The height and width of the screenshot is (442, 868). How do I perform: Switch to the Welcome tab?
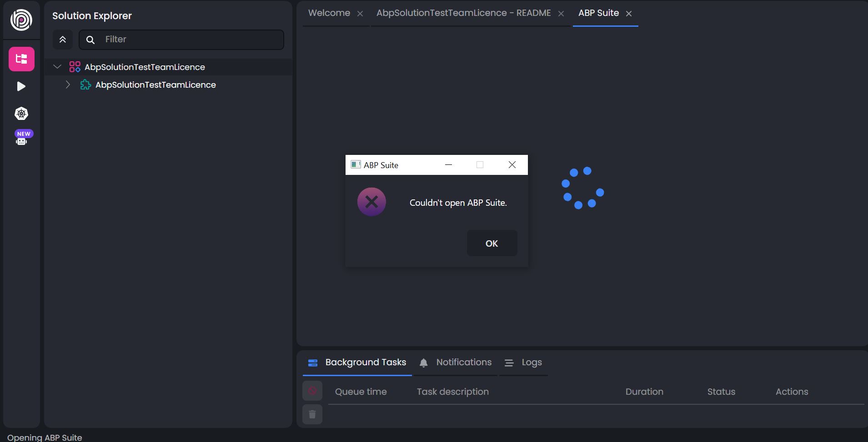tap(329, 13)
